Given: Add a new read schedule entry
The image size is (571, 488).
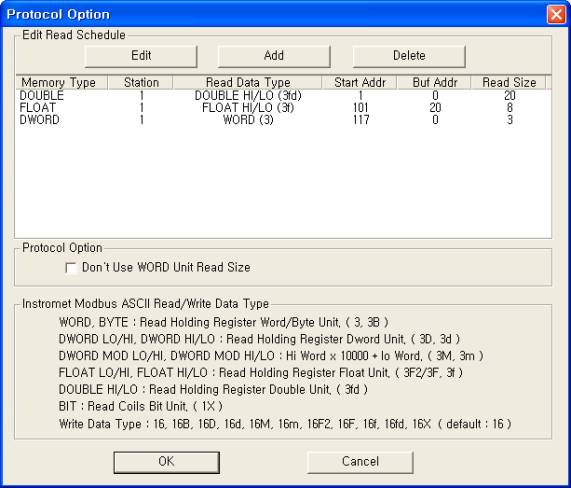Looking at the screenshot, I should 274,56.
